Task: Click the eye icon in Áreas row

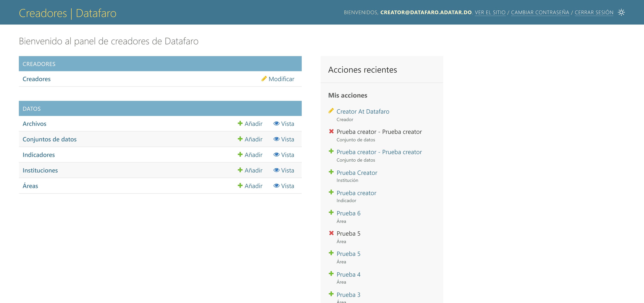Action: pos(276,186)
